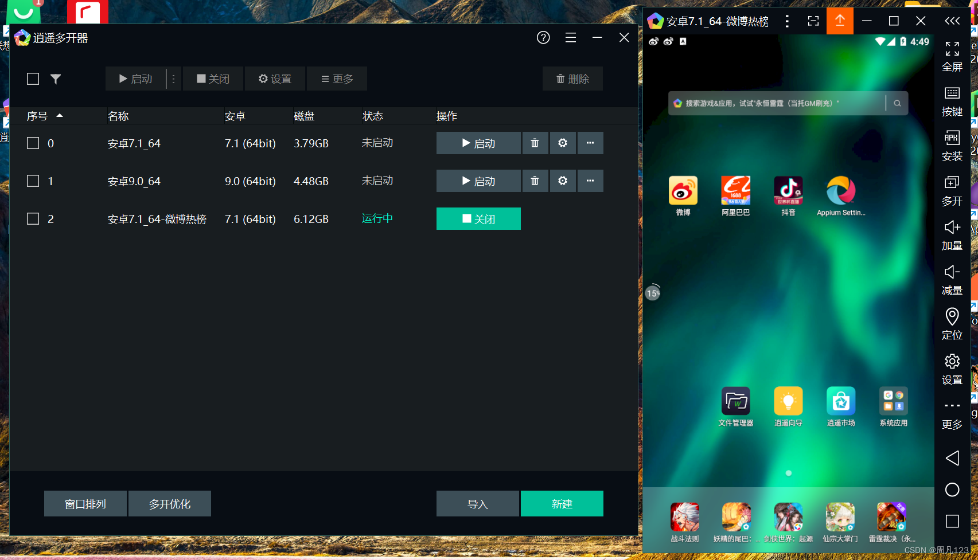Check the box for instance 1

point(33,181)
